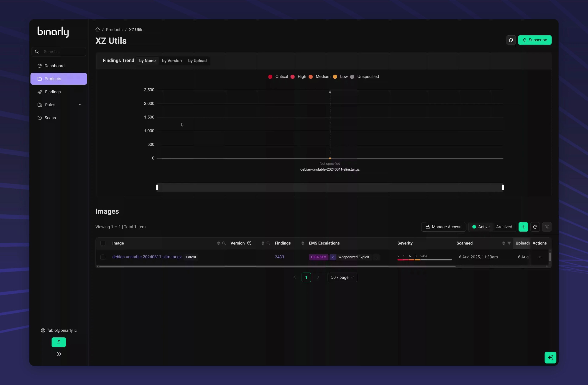Click the green plus add-image button
The height and width of the screenshot is (385, 588).
click(523, 227)
